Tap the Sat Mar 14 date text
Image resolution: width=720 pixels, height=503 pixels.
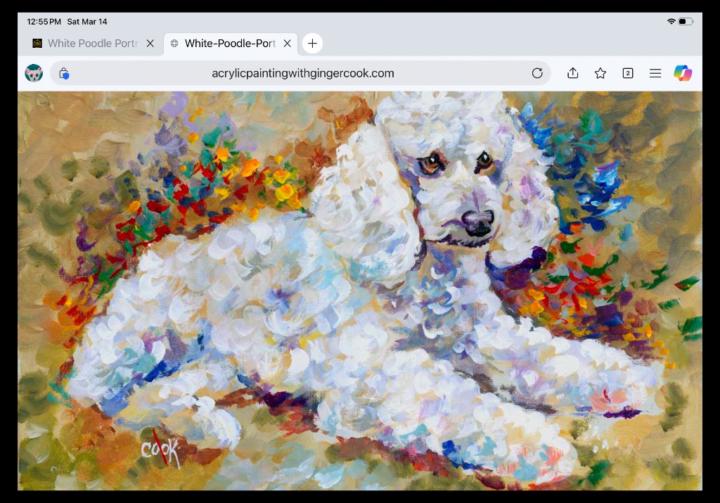[87, 22]
